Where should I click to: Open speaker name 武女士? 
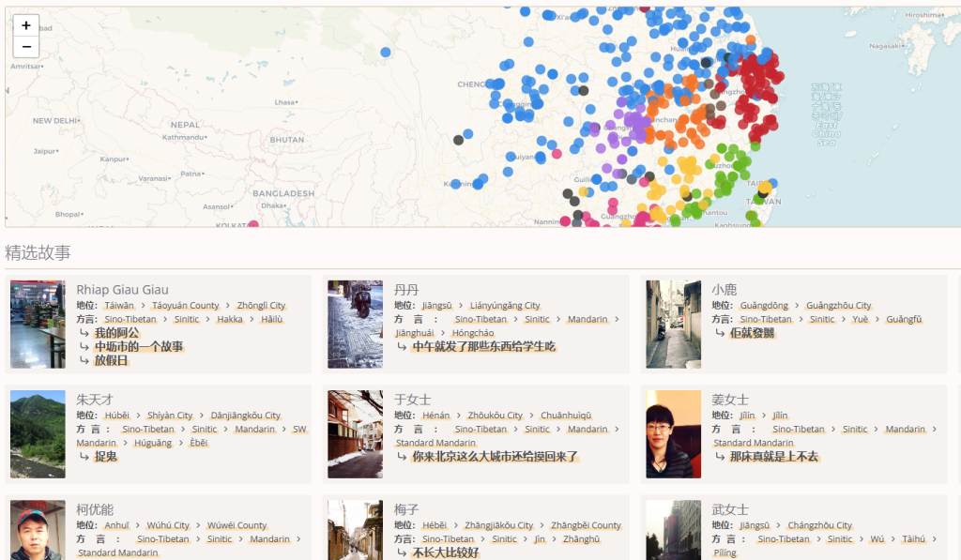point(730,509)
